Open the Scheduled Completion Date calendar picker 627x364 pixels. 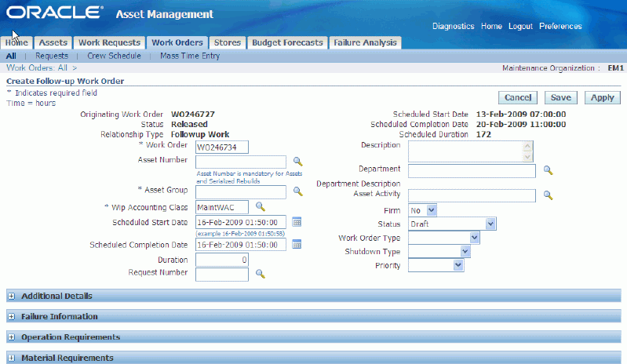click(x=297, y=245)
